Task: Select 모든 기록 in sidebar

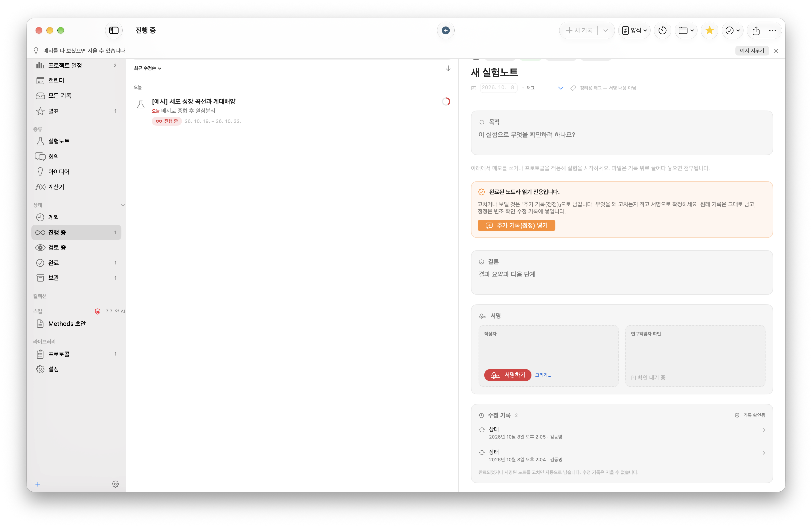Action: [76, 96]
